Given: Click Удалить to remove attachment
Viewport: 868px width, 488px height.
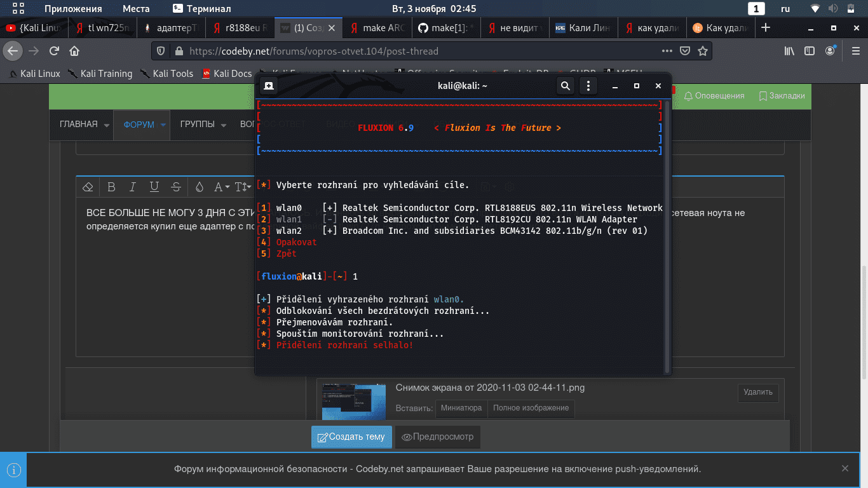Looking at the screenshot, I should 758,393.
